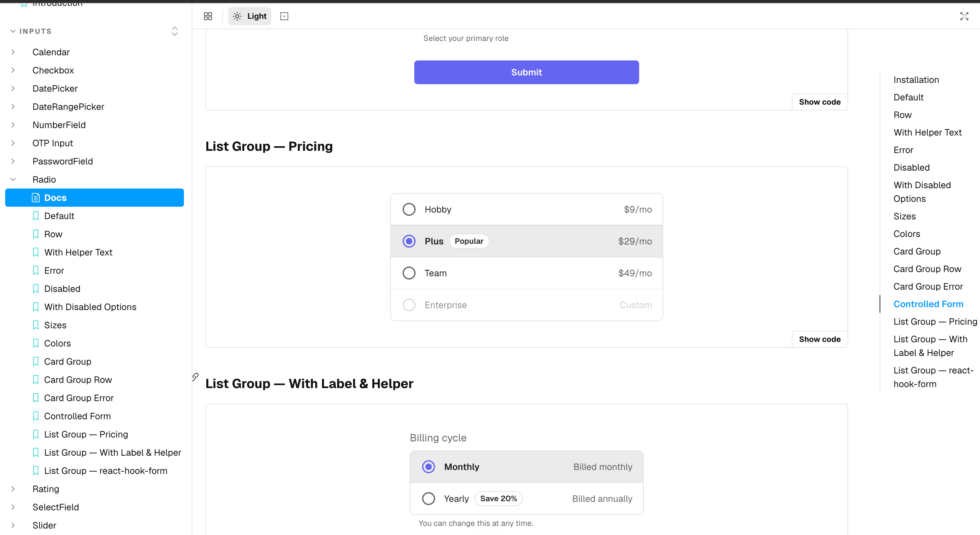Image resolution: width=980 pixels, height=535 pixels.
Task: Click the expand/collapse all arrows beside INPUTS
Action: (174, 31)
